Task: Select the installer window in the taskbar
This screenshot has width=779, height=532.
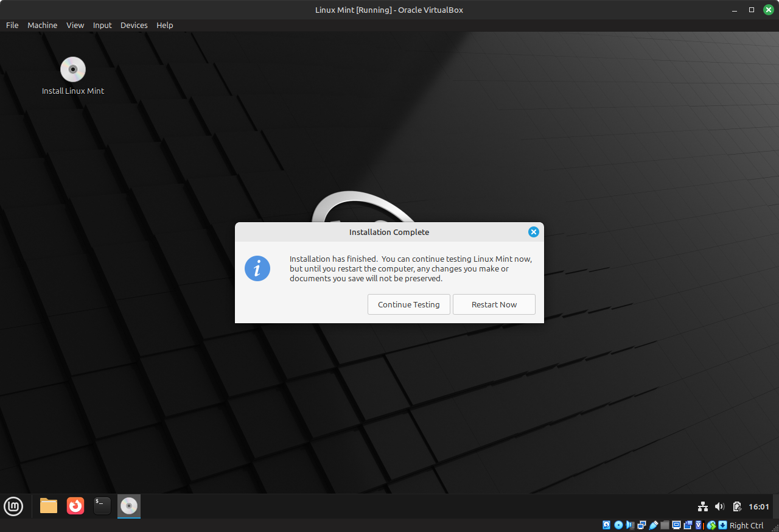Action: point(129,506)
